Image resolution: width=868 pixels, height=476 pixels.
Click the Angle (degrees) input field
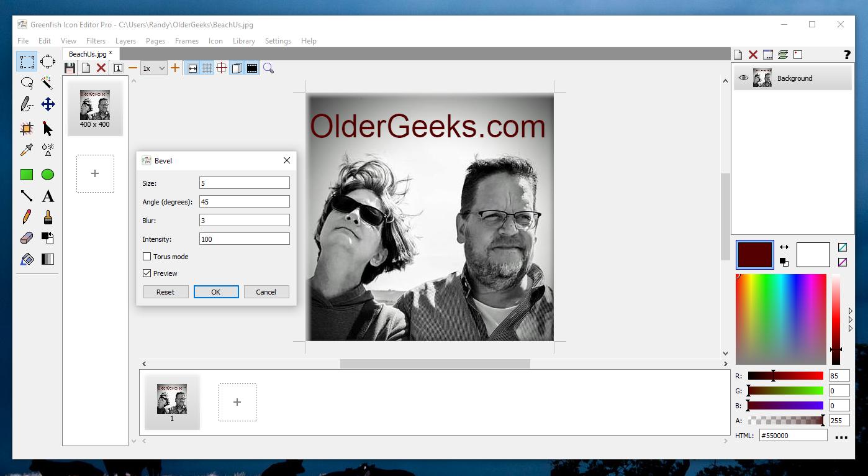244,201
